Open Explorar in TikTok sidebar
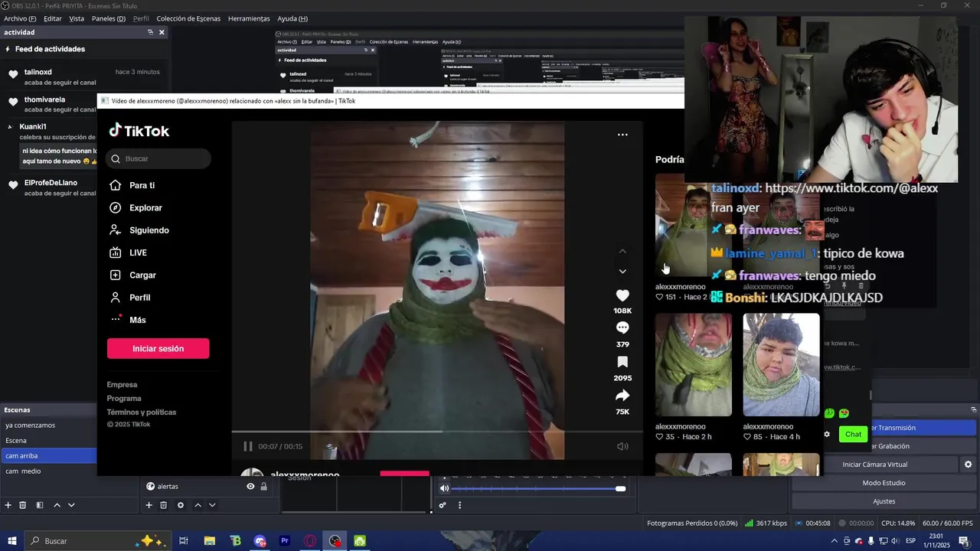Screen dimensions: 980x551 click(136, 207)
